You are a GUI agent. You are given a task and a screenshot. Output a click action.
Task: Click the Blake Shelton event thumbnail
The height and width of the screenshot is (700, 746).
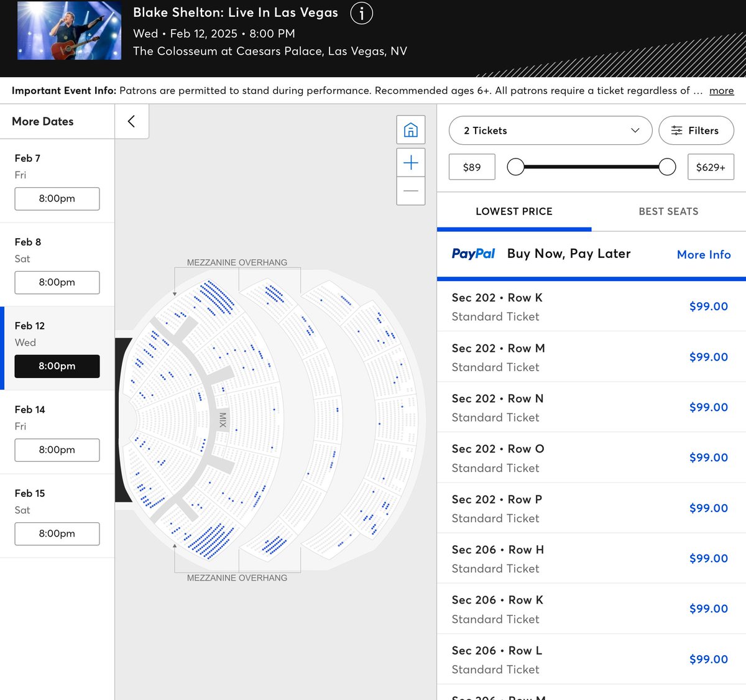point(69,30)
